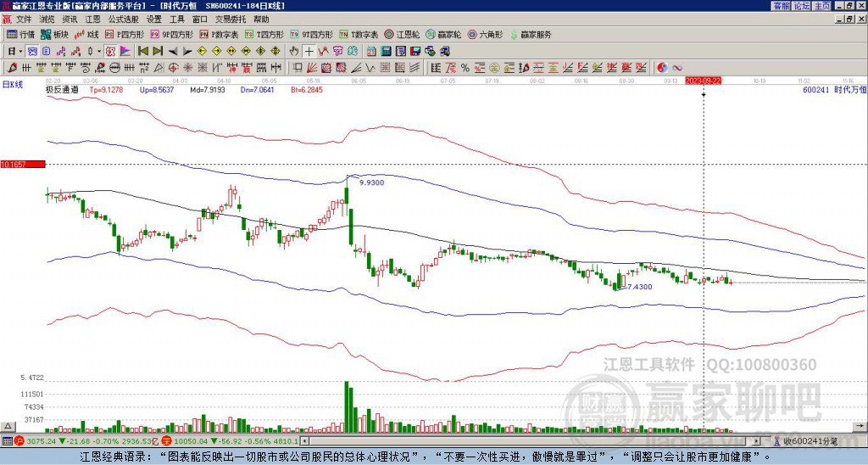868x465 pixels.
Task: Click the 日K线 chart type label
Action: coord(14,85)
